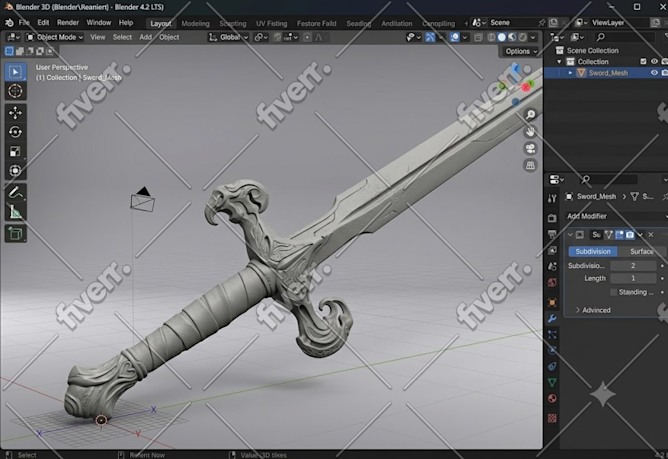Screen dimensions: 668x459
Task: Enable the Standing checkbox in modifier
Action: point(613,292)
